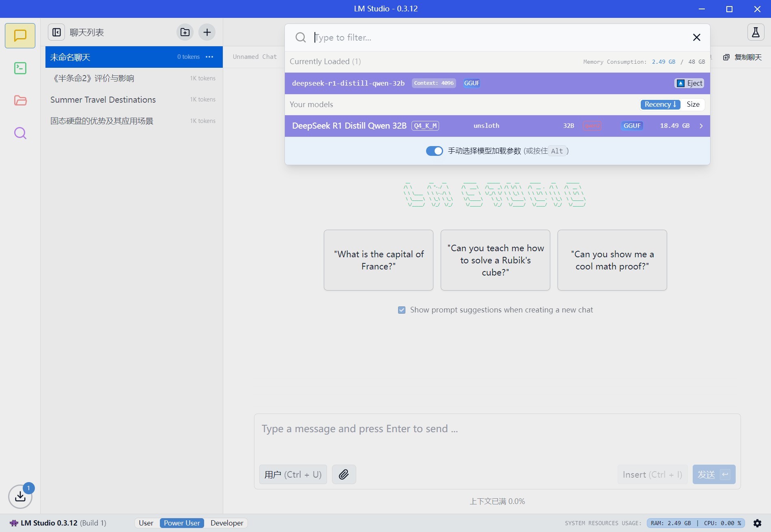The width and height of the screenshot is (771, 532).
Task: Open the My Models folder icon
Action: 20,100
